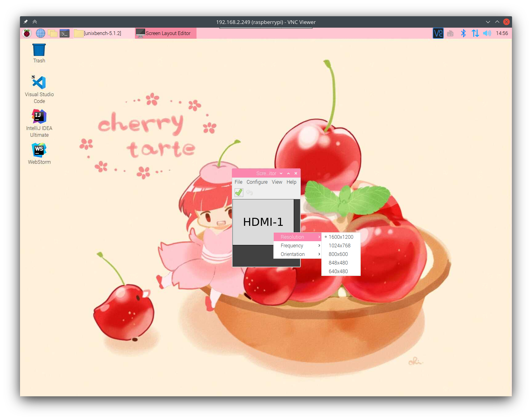Viewport: 532px width, 420px height.
Task: Launch the web browser globe icon
Action: pyautogui.click(x=40, y=33)
